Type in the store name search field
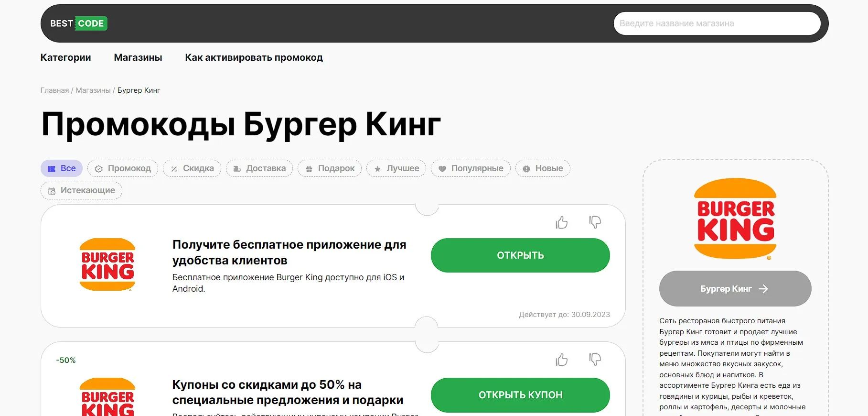The height and width of the screenshot is (416, 868). 717,23
